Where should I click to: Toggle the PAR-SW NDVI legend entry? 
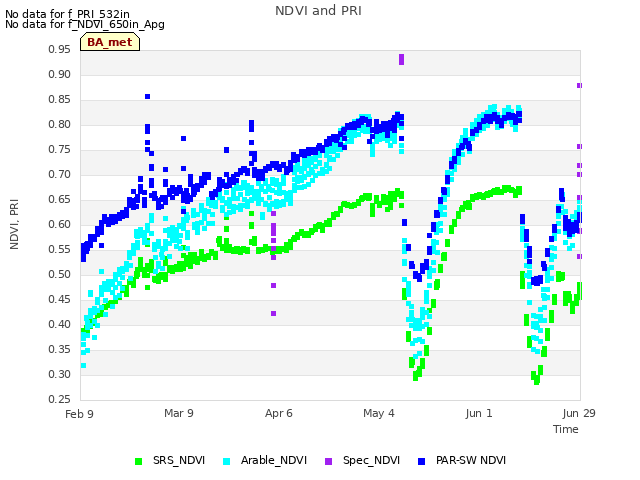tap(462, 460)
